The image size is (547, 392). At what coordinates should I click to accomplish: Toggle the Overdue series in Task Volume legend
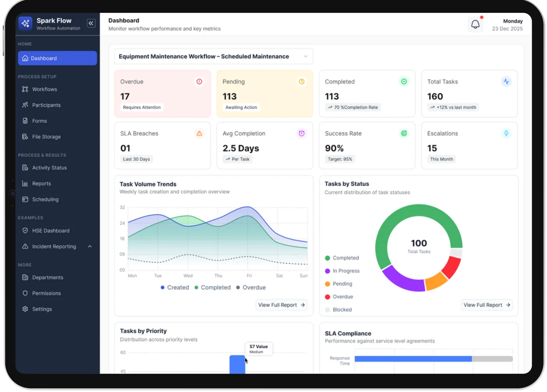pos(251,287)
